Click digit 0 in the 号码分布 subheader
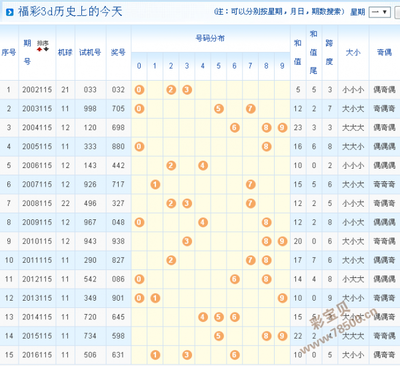 [139, 66]
